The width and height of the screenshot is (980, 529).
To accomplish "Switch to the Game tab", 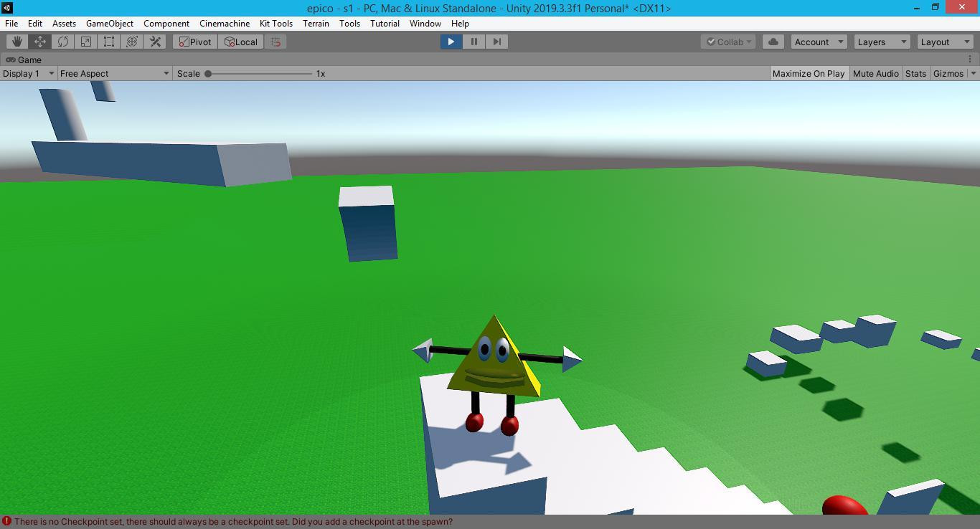I will [x=24, y=59].
